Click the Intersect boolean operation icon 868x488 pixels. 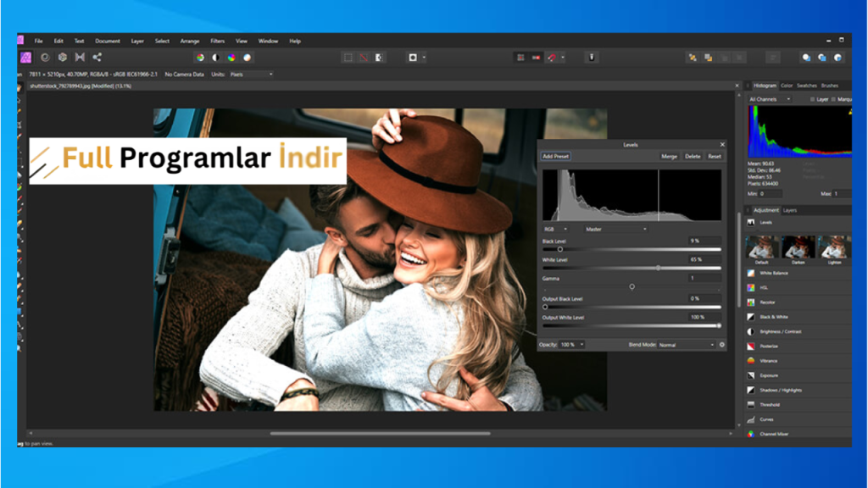[837, 58]
